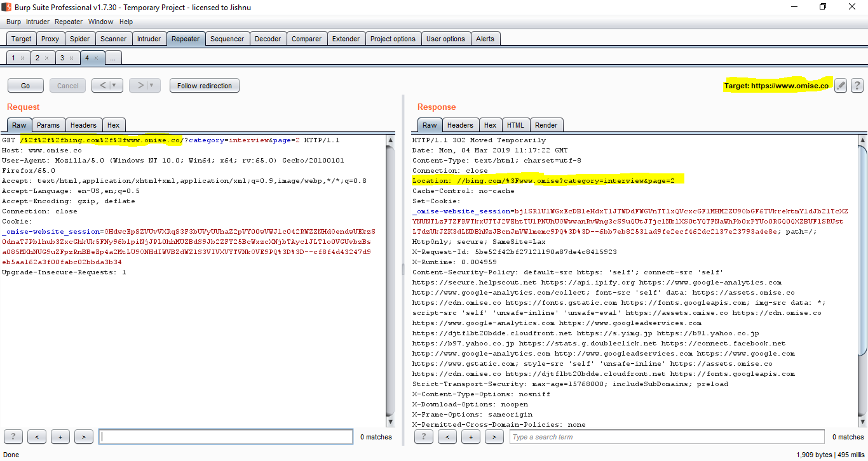Switch to the Extender tab
This screenshot has height=461, width=868.
click(x=346, y=39)
